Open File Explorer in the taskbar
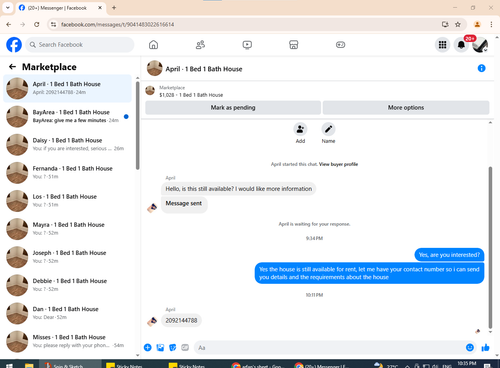Viewport: 500px width, 368px height. (x=29, y=365)
